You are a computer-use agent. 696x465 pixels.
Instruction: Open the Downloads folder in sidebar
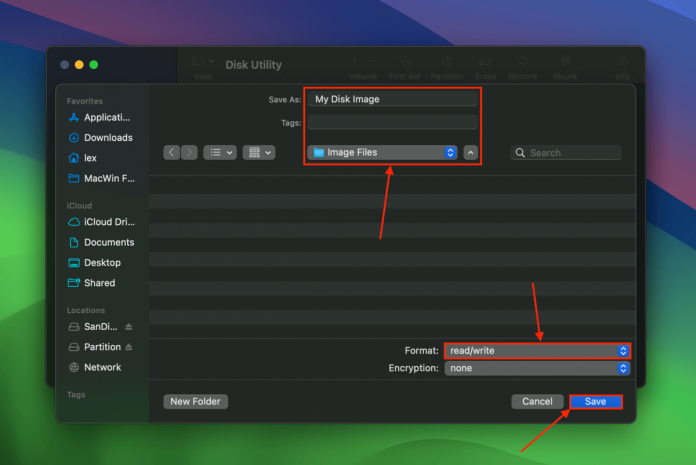107,138
